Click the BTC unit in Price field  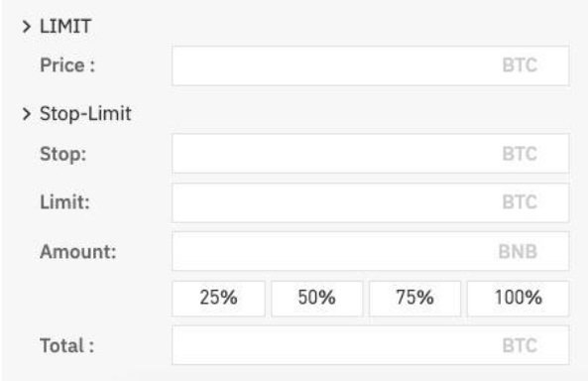(520, 65)
